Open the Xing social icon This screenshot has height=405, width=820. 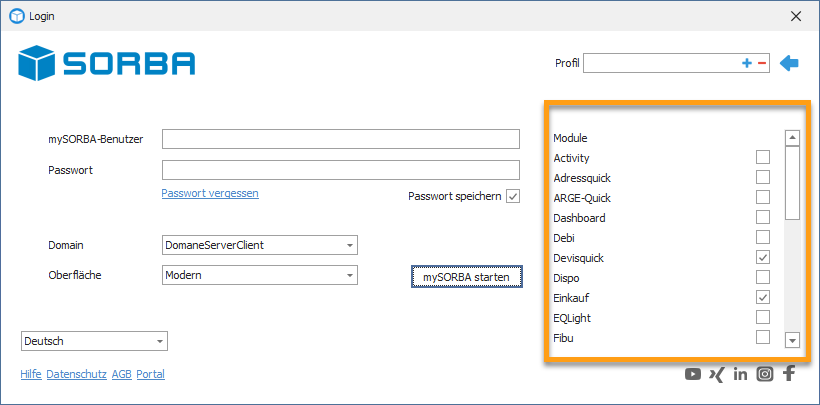[717, 374]
